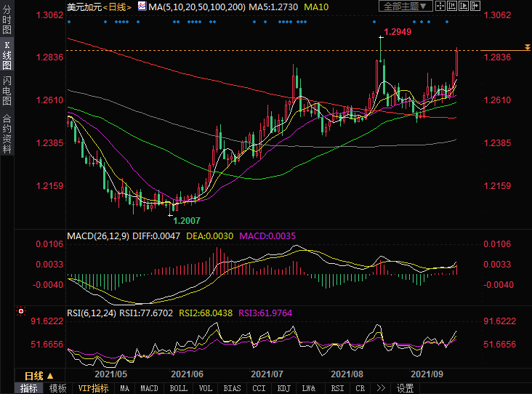Open the VIP指标 tab
532x394 pixels.
pyautogui.click(x=93, y=388)
